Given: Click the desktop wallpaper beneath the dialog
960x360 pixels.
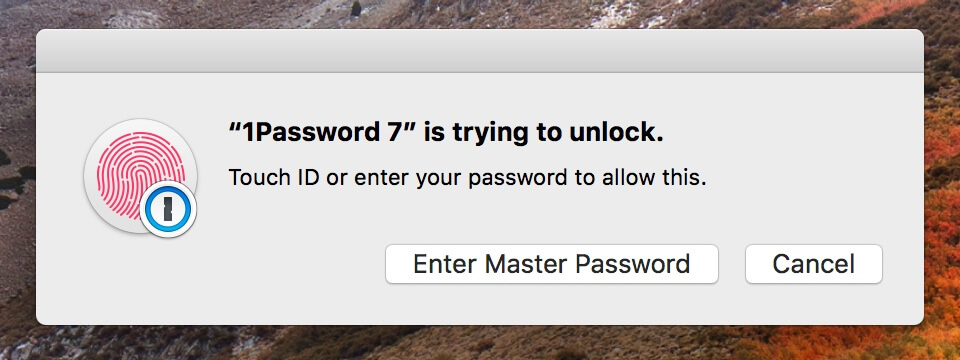Looking at the screenshot, I should point(479,343).
